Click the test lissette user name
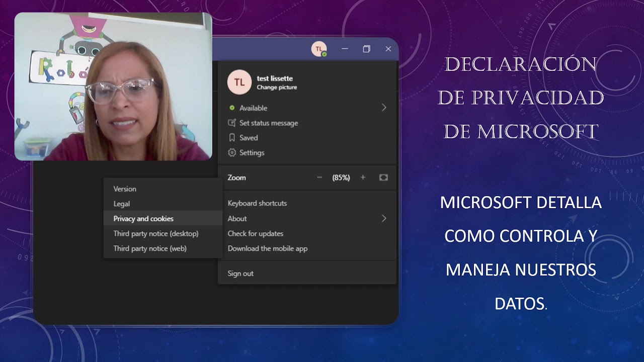Image resolution: width=644 pixels, height=362 pixels. [275, 78]
